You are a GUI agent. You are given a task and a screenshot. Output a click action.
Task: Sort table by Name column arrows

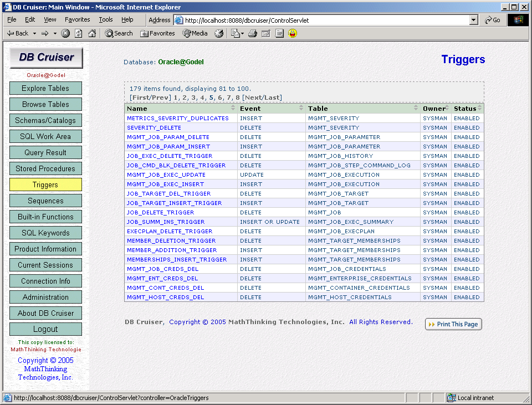(233, 108)
